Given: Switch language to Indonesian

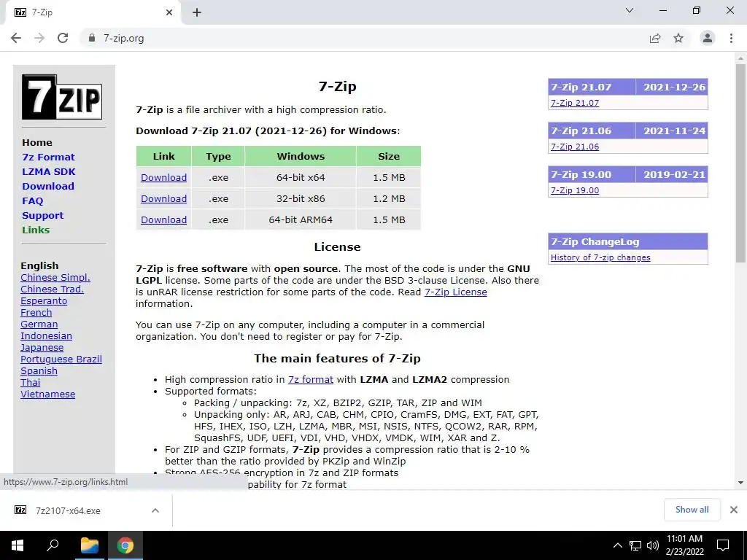Looking at the screenshot, I should click(46, 335).
